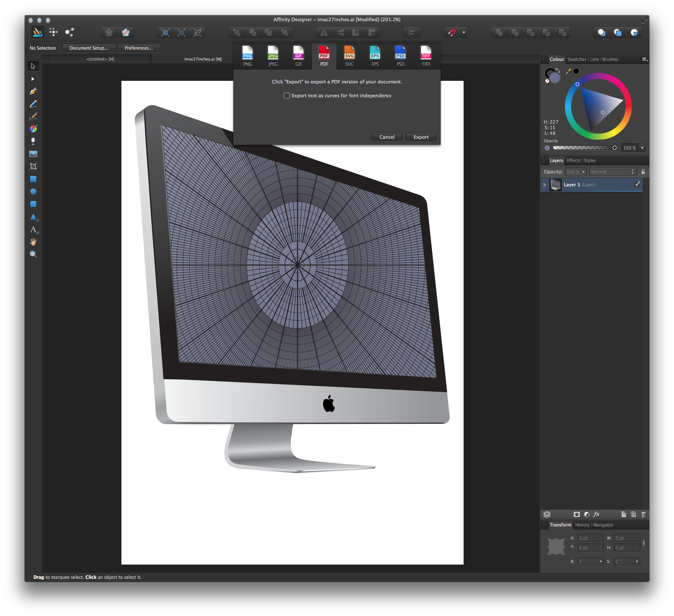This screenshot has height=616, width=674.
Task: Select the Pencil tool
Action: coord(33,104)
